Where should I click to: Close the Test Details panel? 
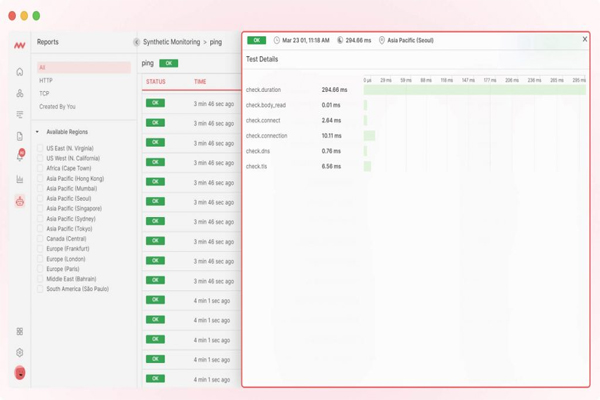pos(585,39)
